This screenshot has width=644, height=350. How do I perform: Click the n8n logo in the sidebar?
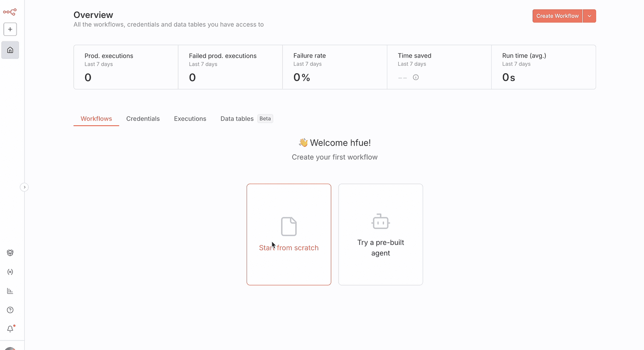point(10,12)
